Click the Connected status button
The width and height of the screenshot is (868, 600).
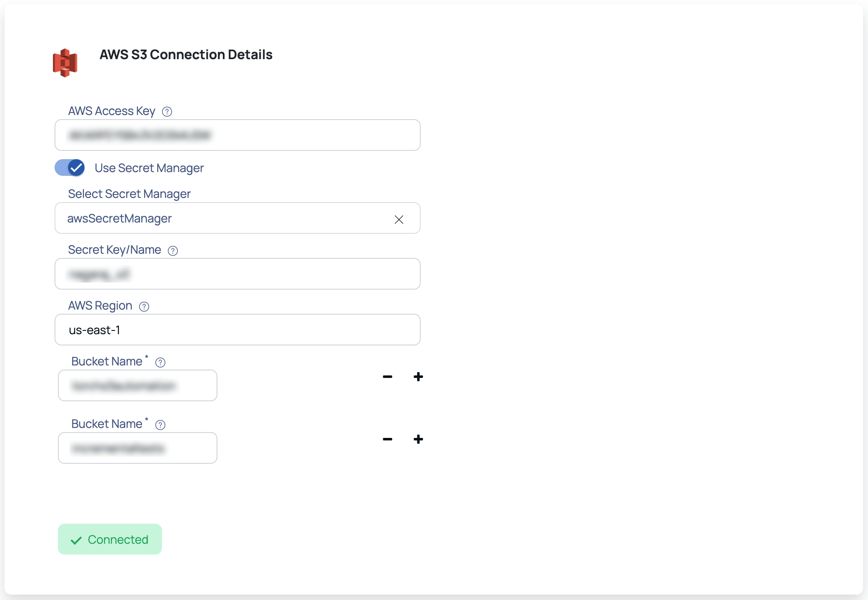tap(110, 539)
